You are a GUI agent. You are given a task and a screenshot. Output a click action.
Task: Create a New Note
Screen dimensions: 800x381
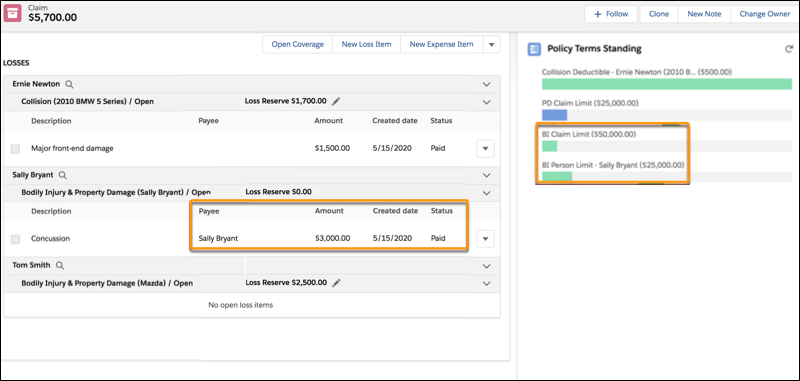pos(704,14)
